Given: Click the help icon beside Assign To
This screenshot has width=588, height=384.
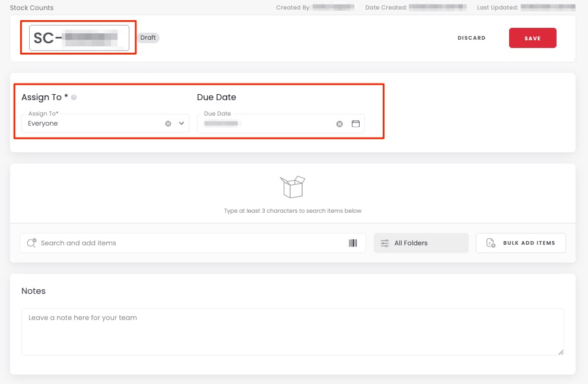Looking at the screenshot, I should 74,98.
